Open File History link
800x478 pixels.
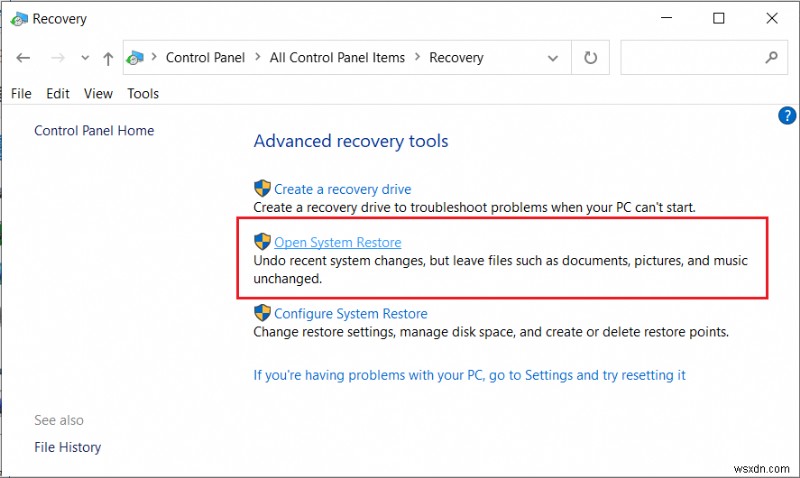pyautogui.click(x=67, y=447)
